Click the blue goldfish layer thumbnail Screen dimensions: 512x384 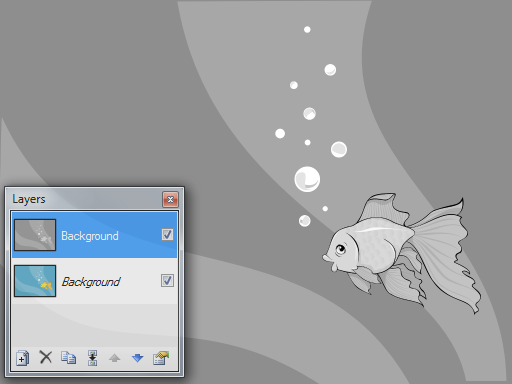tap(35, 281)
